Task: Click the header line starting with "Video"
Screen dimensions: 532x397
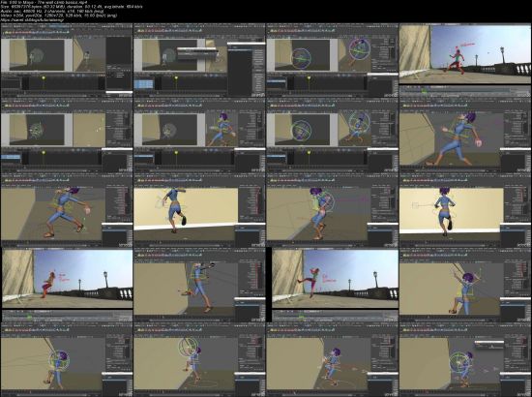Action: point(59,15)
